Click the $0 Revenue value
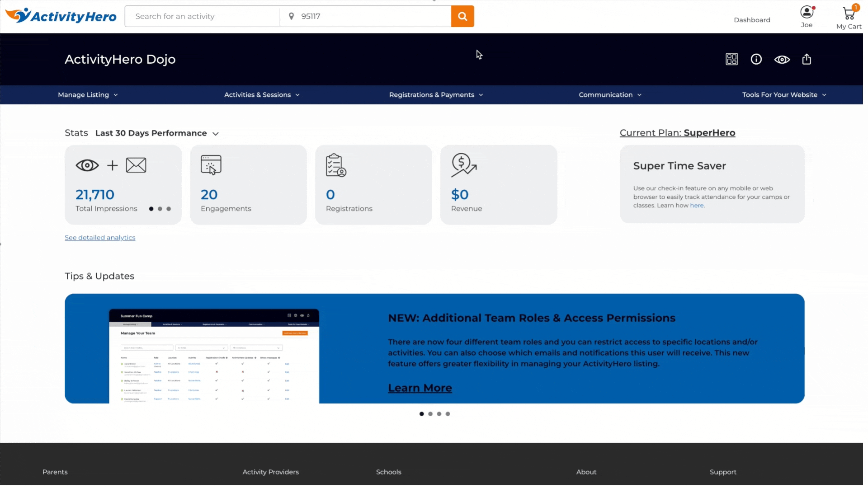868x488 pixels. pyautogui.click(x=460, y=195)
